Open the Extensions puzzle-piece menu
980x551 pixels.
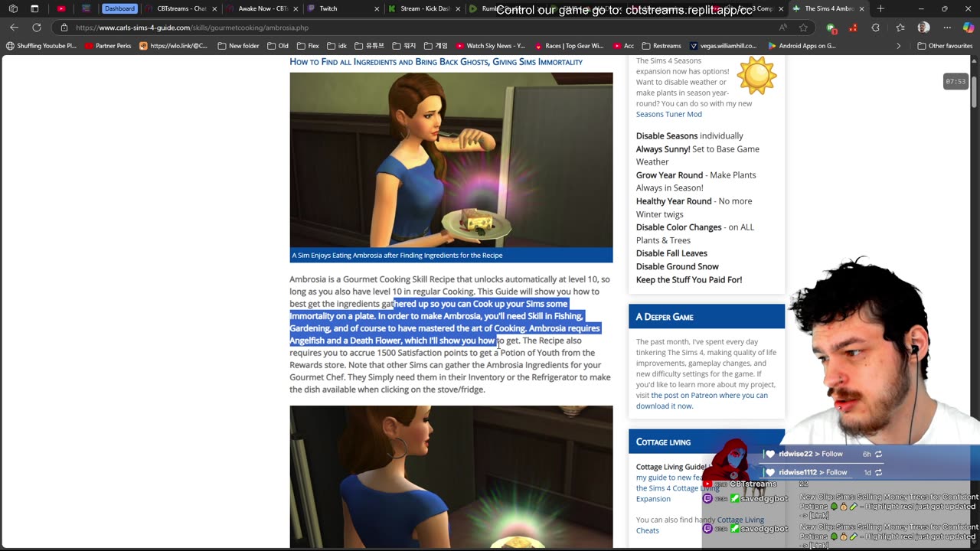tap(876, 28)
